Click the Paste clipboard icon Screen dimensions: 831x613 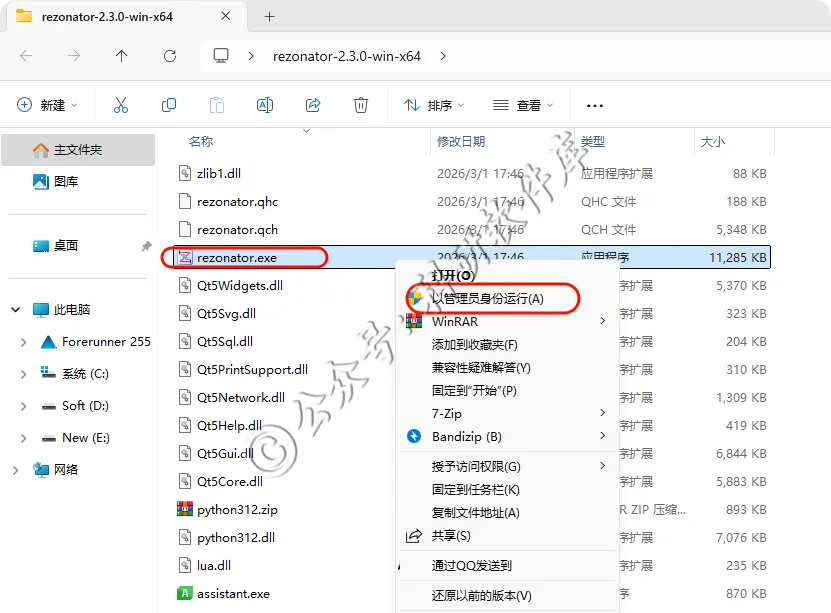(217, 105)
